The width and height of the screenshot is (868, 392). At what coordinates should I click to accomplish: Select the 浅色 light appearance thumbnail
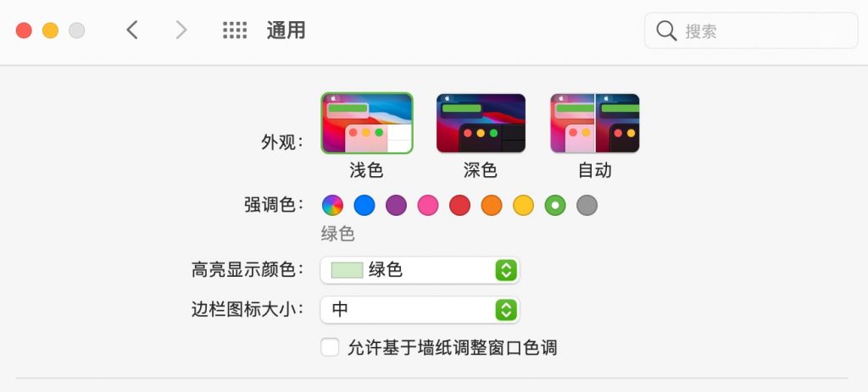[x=367, y=123]
